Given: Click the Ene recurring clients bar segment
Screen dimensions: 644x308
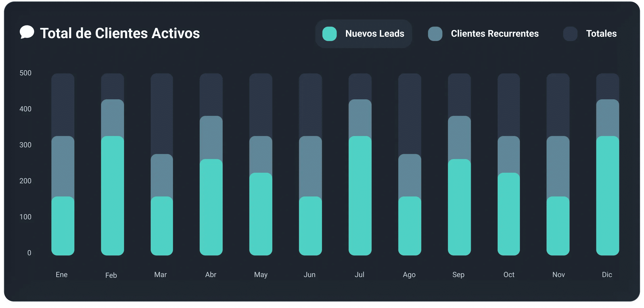Looking at the screenshot, I should (63, 166).
